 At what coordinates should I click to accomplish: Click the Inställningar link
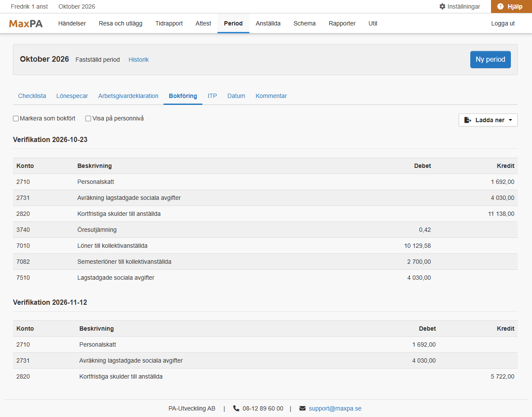coord(460,6)
